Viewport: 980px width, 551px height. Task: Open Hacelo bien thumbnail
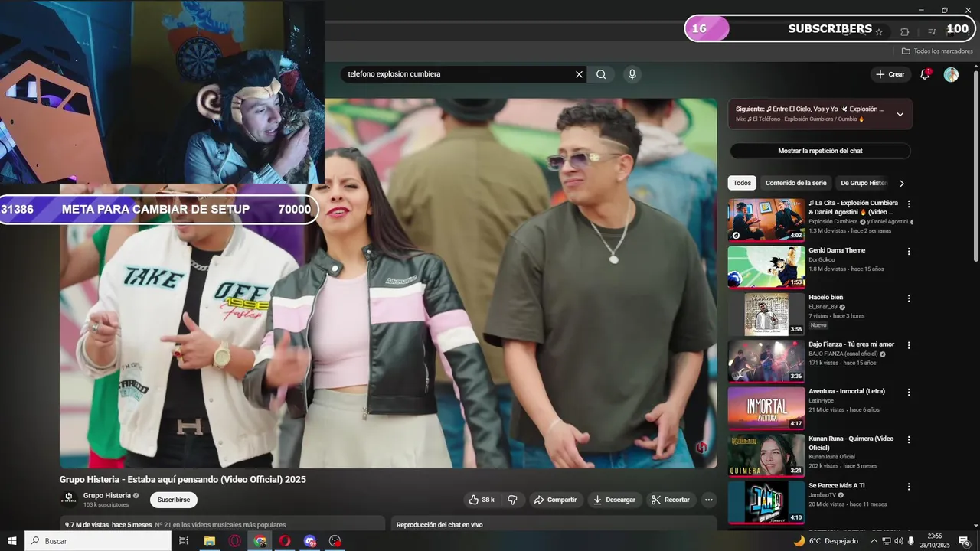point(766,315)
